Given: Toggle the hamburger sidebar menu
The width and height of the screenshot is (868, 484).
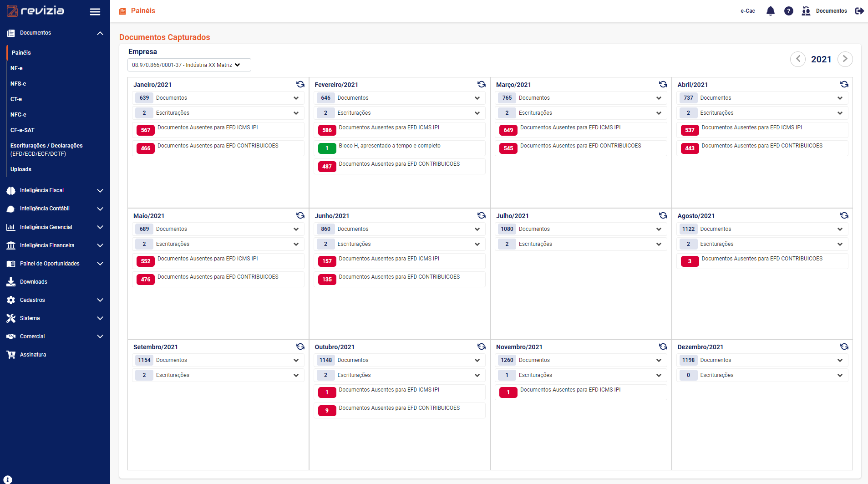Looking at the screenshot, I should click(95, 12).
